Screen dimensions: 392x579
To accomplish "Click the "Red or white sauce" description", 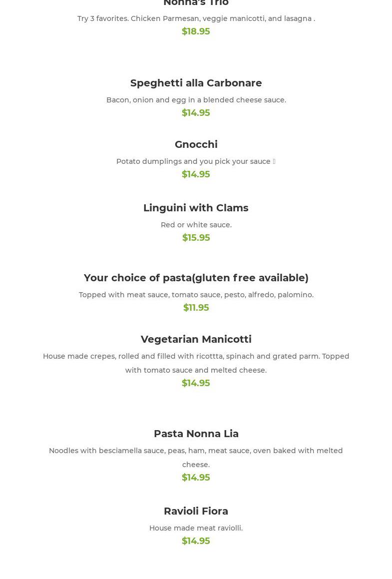I will [x=196, y=225].
